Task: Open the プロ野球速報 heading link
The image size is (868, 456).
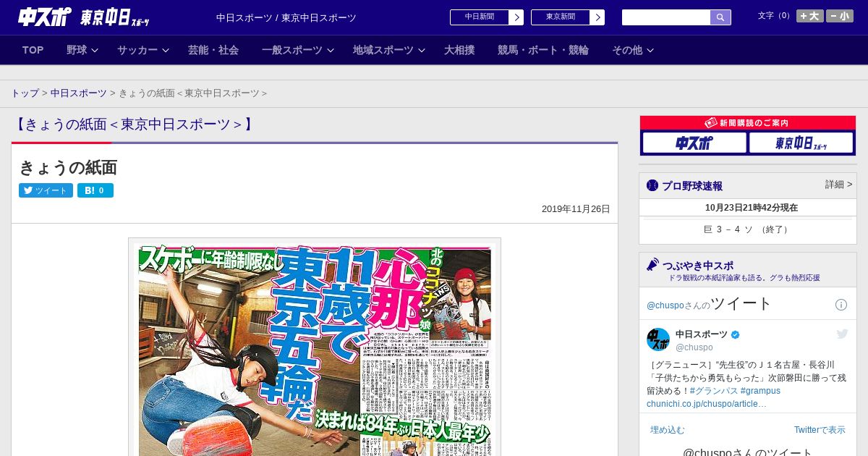Action: tap(692, 185)
